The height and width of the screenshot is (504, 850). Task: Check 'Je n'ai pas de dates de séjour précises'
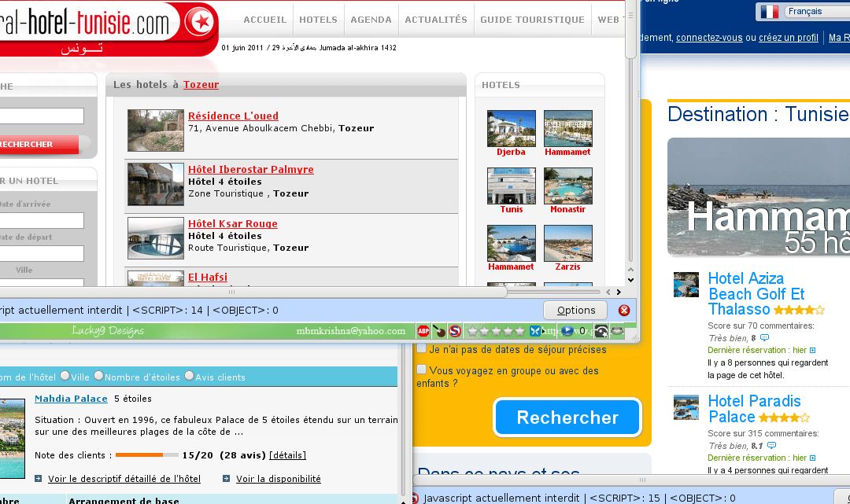pos(422,348)
